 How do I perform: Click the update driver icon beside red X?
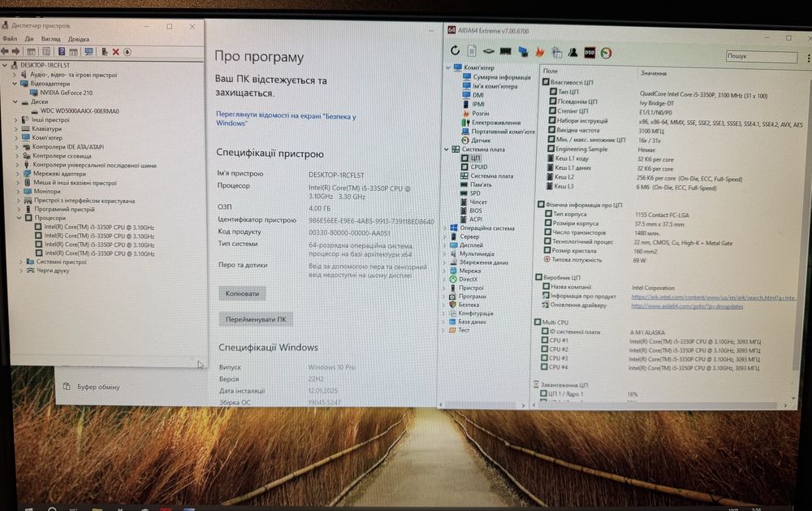coord(105,52)
